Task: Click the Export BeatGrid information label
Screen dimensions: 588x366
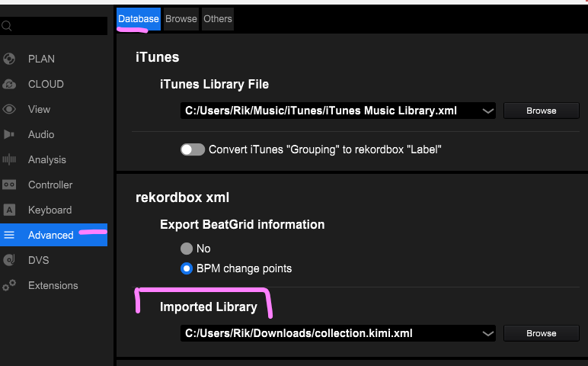Action: pyautogui.click(x=242, y=224)
